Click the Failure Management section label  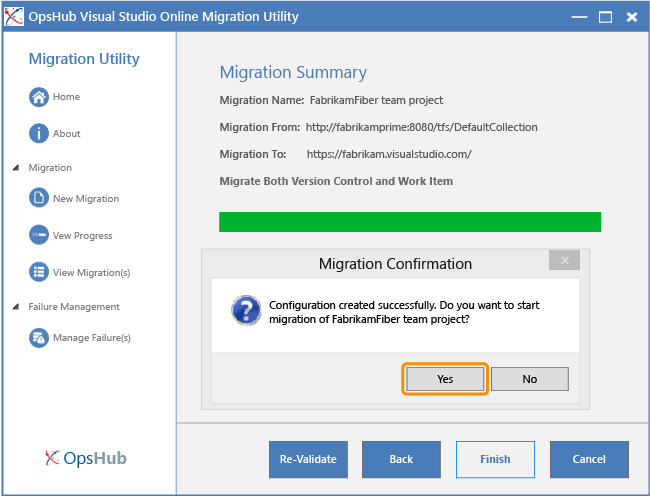74,306
